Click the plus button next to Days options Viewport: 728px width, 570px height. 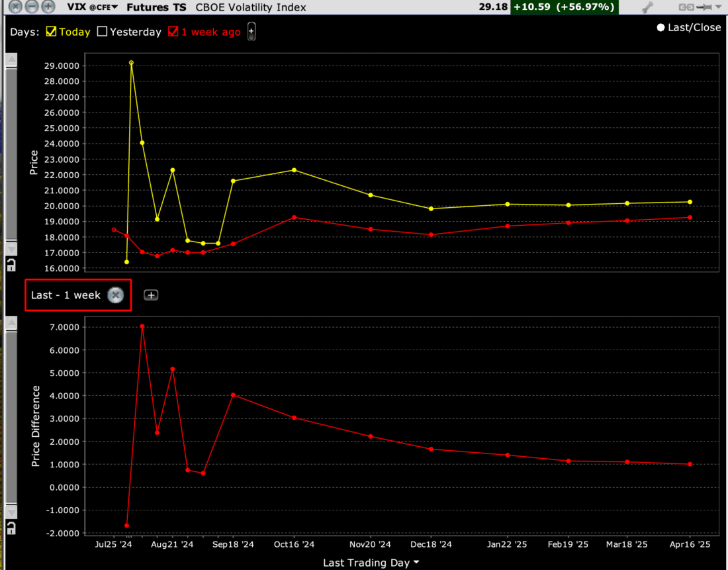point(251,31)
